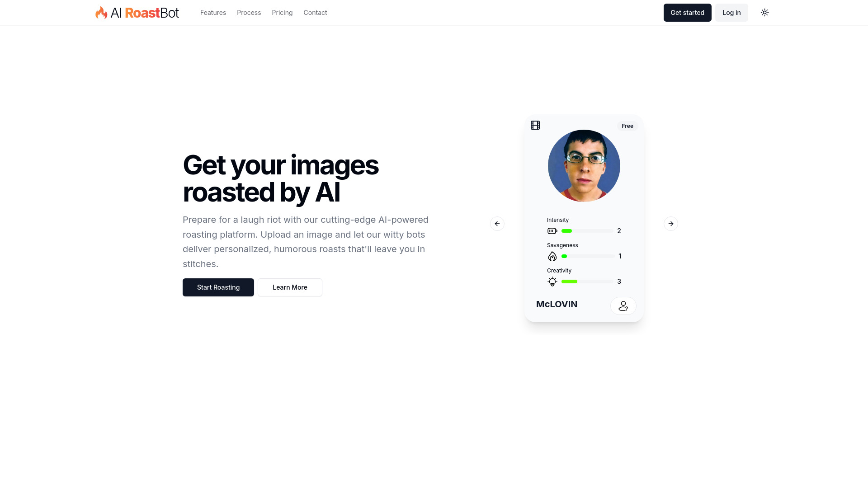Viewport: 868px width, 488px height.
Task: Click the grid/film-strip icon in roast card
Action: (535, 125)
